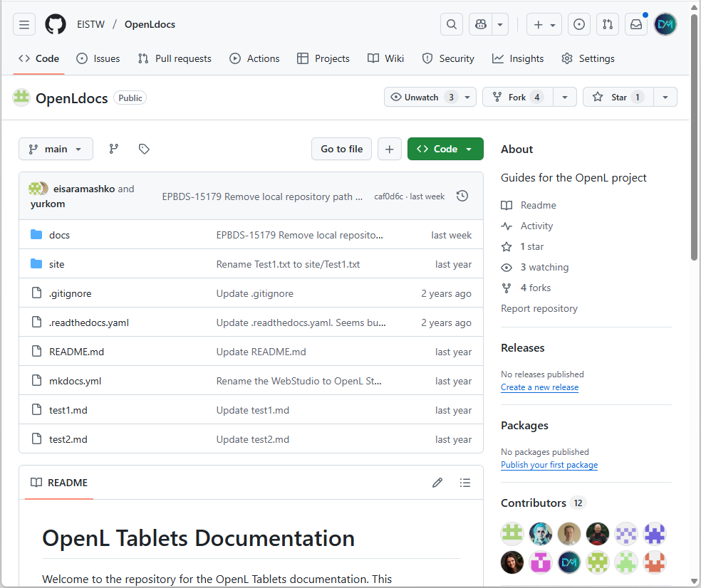The image size is (701, 588).
Task: Open commit message 'Update .gitignore'
Action: tap(255, 293)
